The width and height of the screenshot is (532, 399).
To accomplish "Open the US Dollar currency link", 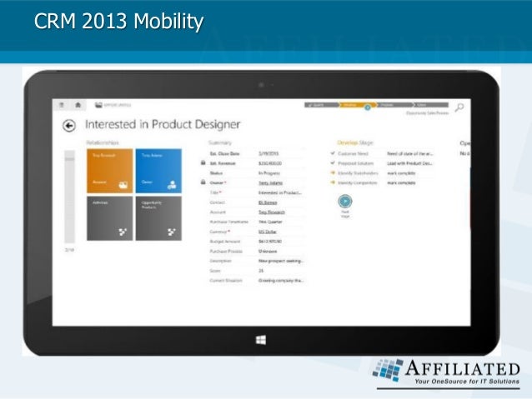I will pos(268,232).
